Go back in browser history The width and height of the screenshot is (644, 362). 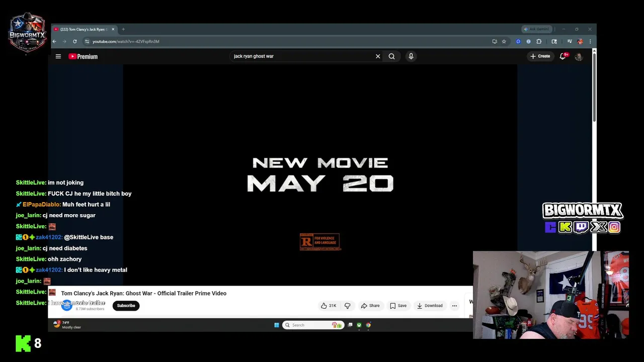(54, 41)
